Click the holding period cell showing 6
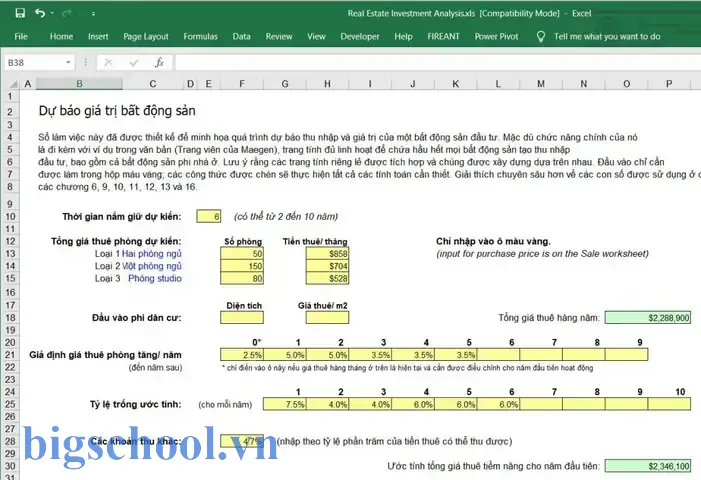Screen dimensions: 701x480 click(x=208, y=217)
